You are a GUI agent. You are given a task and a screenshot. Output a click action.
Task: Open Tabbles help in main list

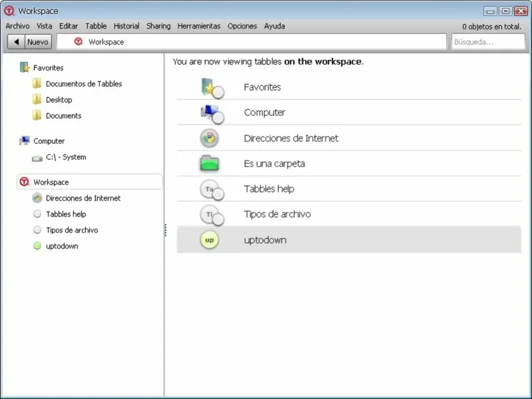click(x=348, y=189)
